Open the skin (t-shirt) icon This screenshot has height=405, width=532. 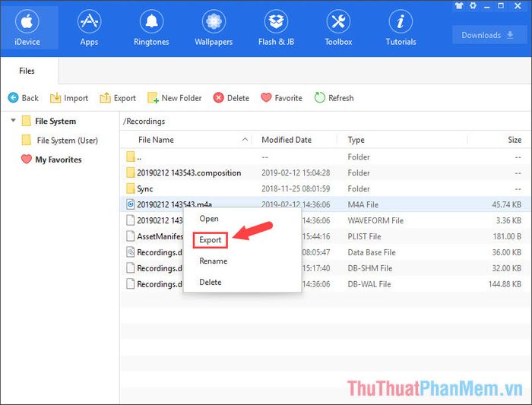459,6
